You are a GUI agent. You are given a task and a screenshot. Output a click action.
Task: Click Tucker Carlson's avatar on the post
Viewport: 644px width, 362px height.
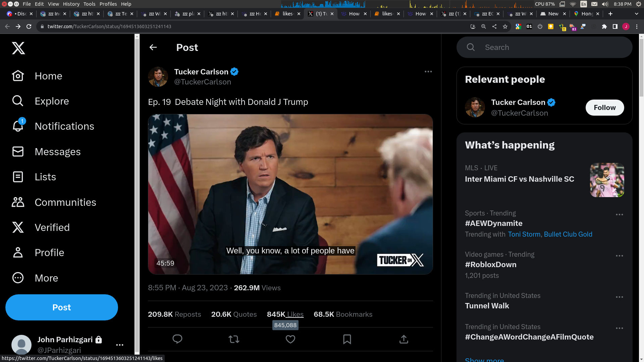(158, 77)
